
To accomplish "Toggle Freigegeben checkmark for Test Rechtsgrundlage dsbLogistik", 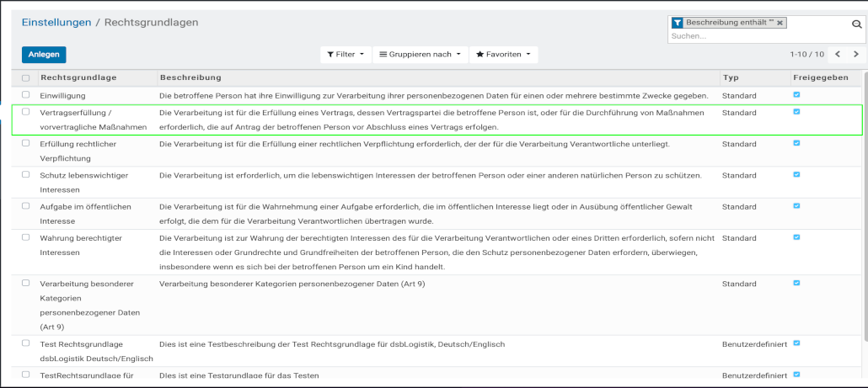I will (797, 343).
